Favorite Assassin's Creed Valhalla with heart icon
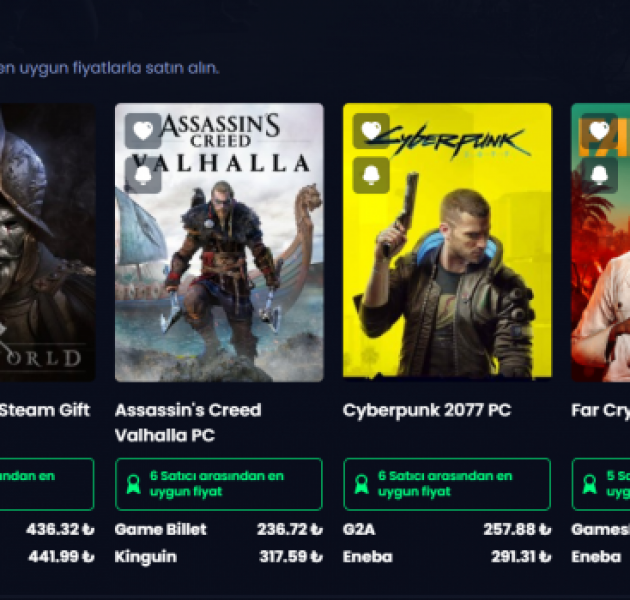Screen dimensions: 630x600 pos(143,131)
